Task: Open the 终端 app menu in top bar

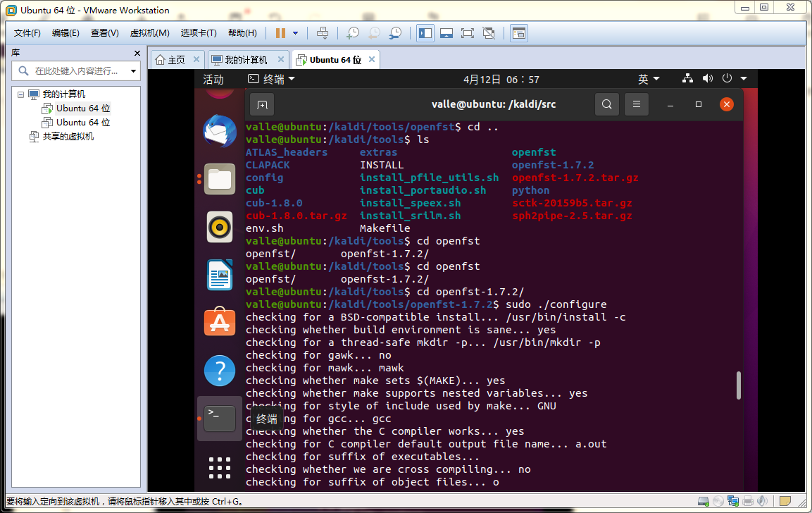Action: [x=271, y=80]
